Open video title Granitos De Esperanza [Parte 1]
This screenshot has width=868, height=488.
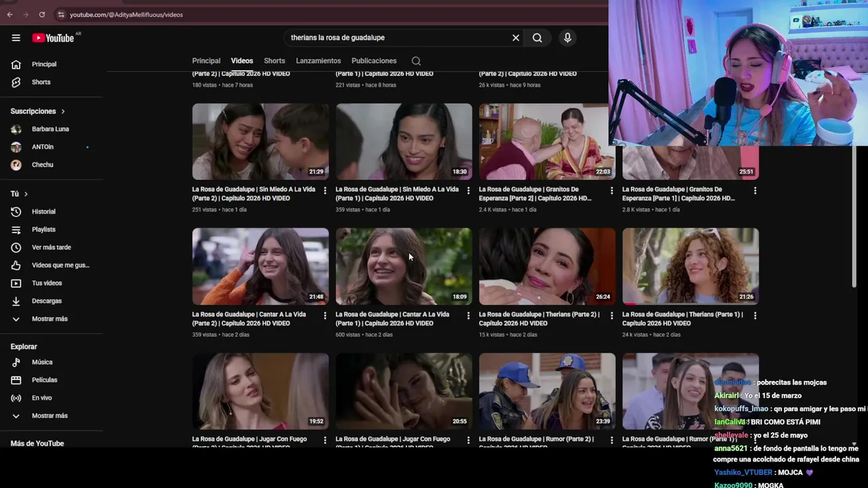(x=679, y=194)
